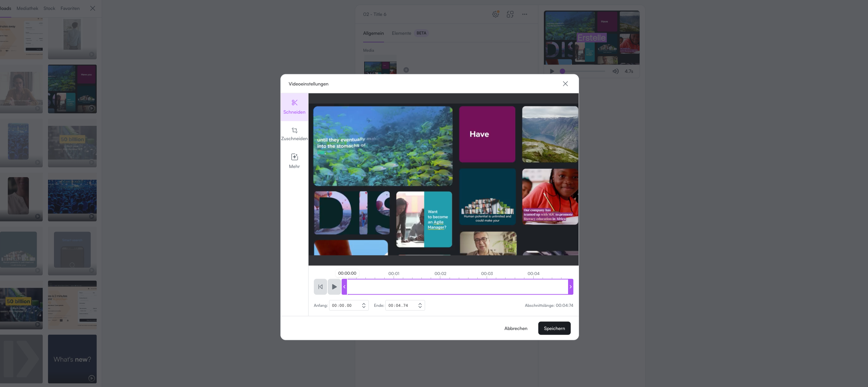Decrease the Ende time with its stepper
This screenshot has height=387, width=868.
pyautogui.click(x=420, y=307)
